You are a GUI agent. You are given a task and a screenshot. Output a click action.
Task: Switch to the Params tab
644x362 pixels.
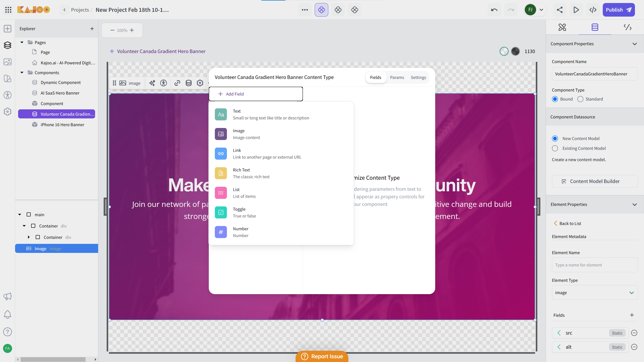(397, 77)
